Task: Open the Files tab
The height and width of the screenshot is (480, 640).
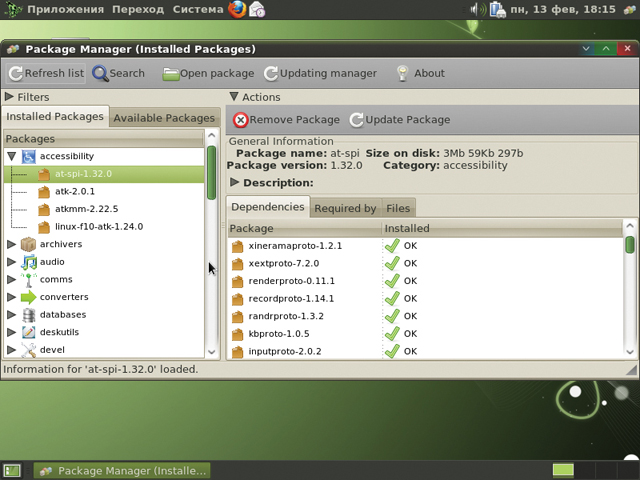Action: pyautogui.click(x=398, y=208)
